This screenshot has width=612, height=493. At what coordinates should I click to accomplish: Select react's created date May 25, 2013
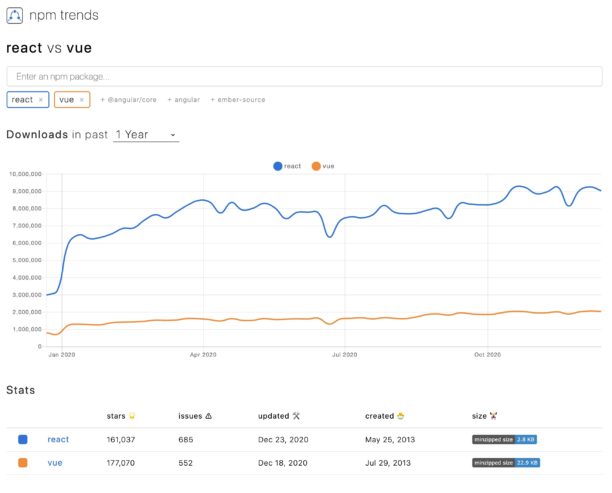tap(390, 440)
